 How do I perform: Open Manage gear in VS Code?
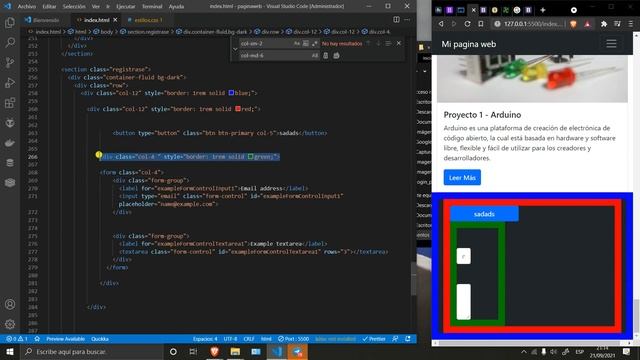10,324
